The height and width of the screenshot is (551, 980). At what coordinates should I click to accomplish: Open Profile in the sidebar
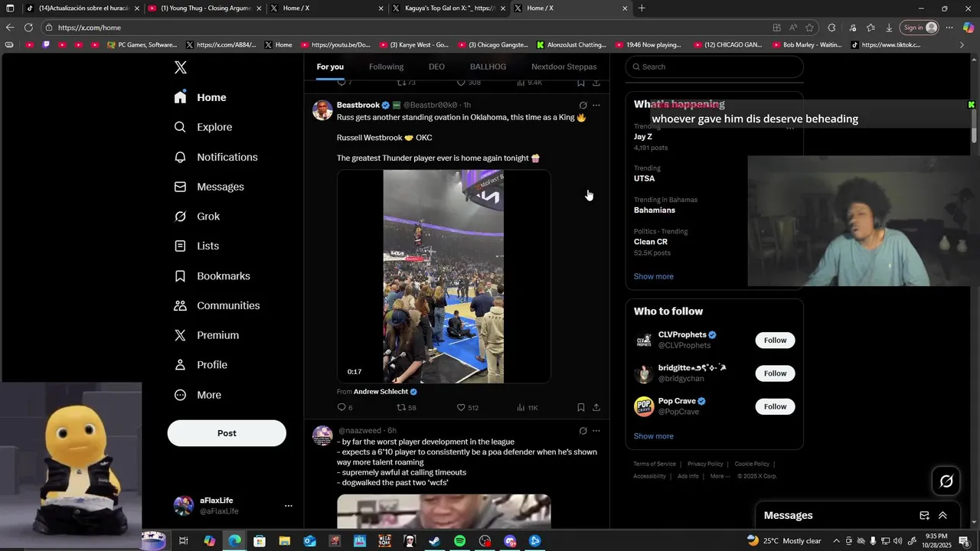pyautogui.click(x=201, y=365)
